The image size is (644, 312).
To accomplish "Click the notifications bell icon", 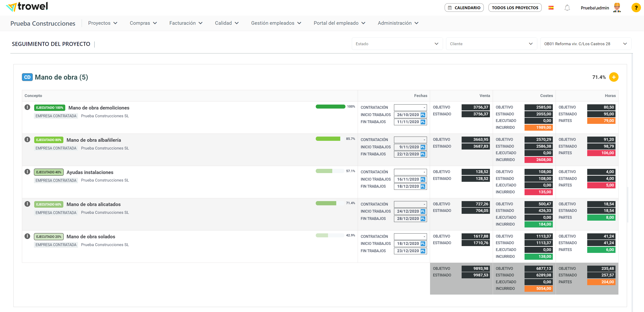I will point(567,8).
